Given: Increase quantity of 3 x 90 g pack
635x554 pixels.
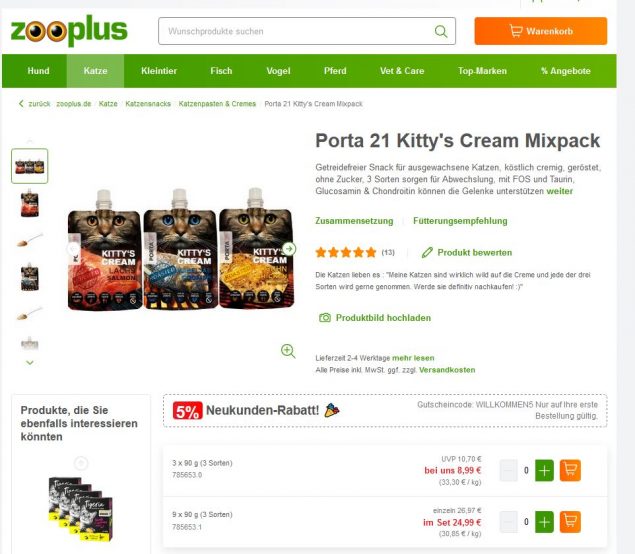Looking at the screenshot, I should tap(544, 470).
